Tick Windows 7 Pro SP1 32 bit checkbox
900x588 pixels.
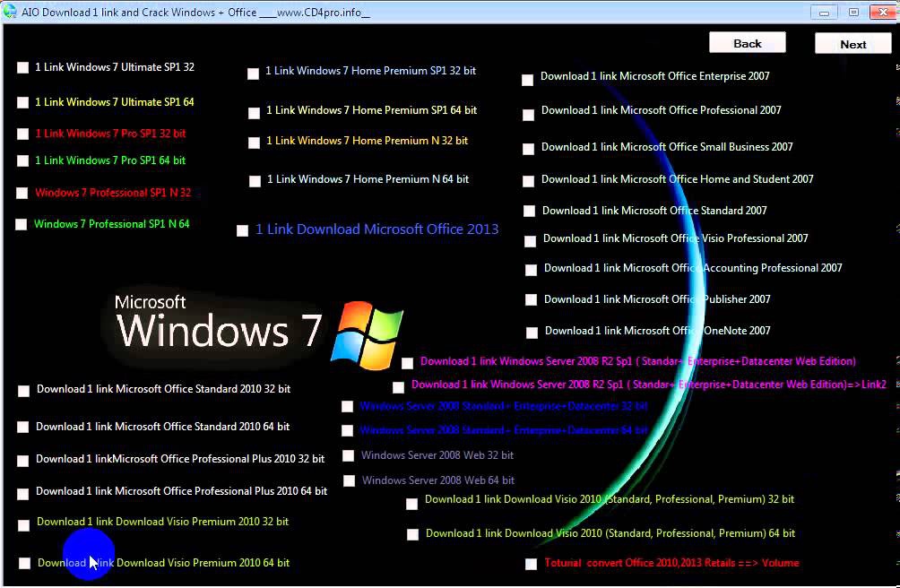click(x=22, y=134)
